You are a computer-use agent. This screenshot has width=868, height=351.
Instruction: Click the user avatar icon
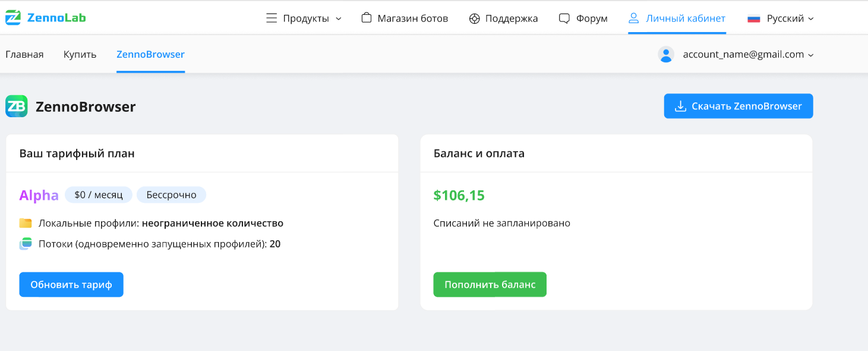coord(666,55)
